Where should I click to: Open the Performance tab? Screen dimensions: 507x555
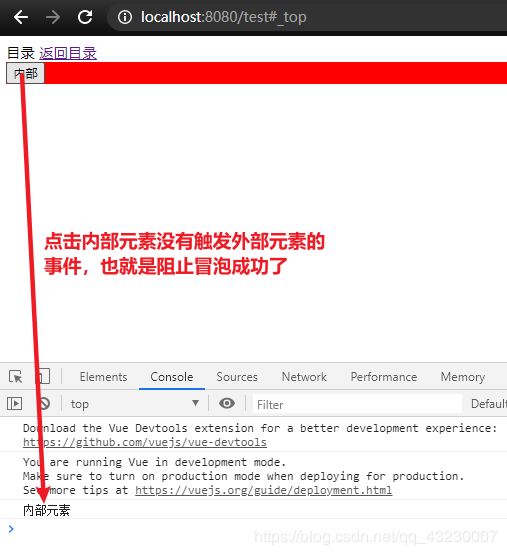pos(384,377)
